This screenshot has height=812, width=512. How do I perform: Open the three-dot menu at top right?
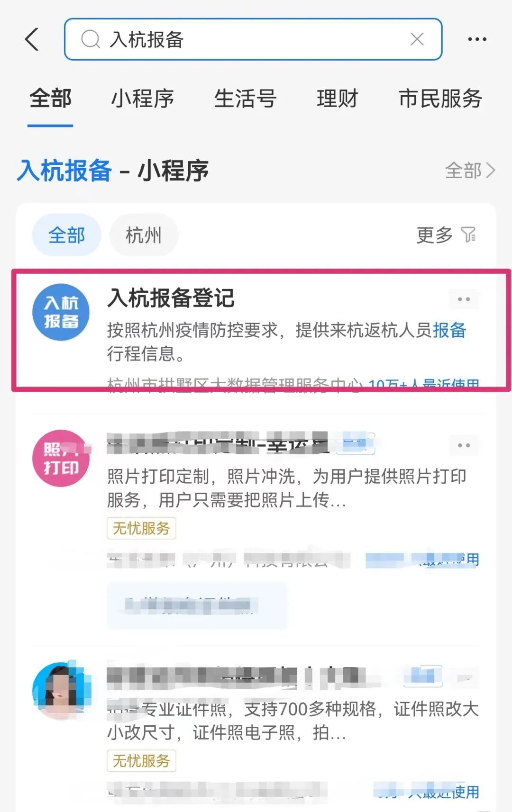click(x=477, y=39)
